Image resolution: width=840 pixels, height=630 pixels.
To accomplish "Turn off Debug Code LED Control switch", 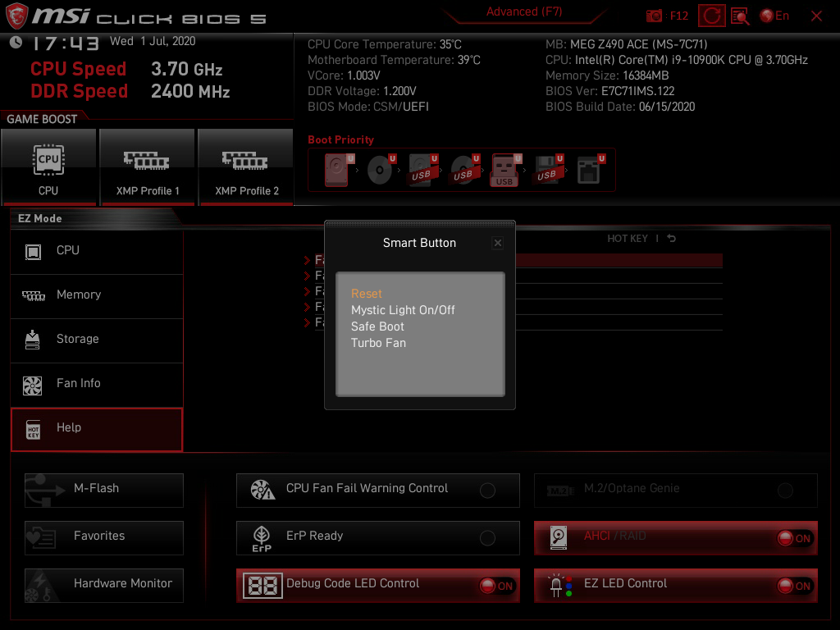I will click(x=497, y=586).
